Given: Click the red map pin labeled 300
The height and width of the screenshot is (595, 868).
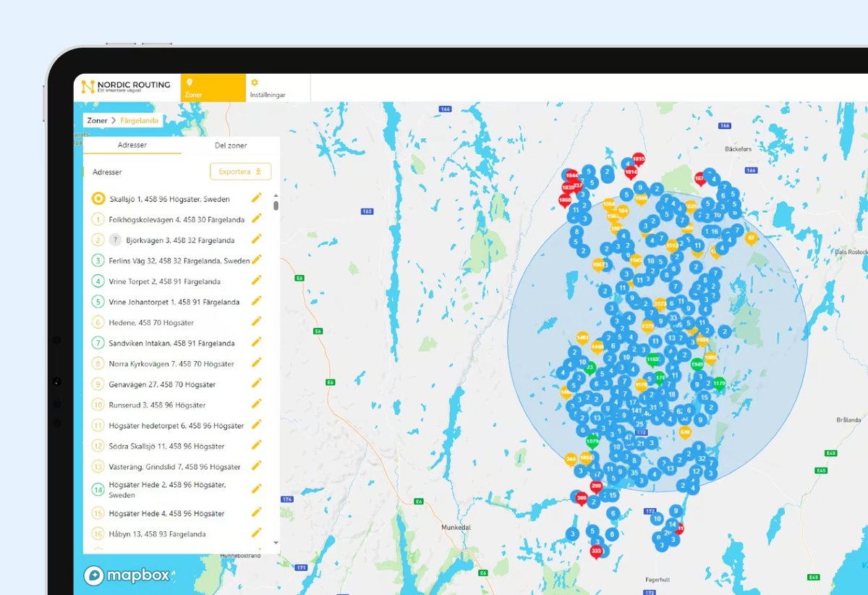Looking at the screenshot, I should click(x=581, y=498).
